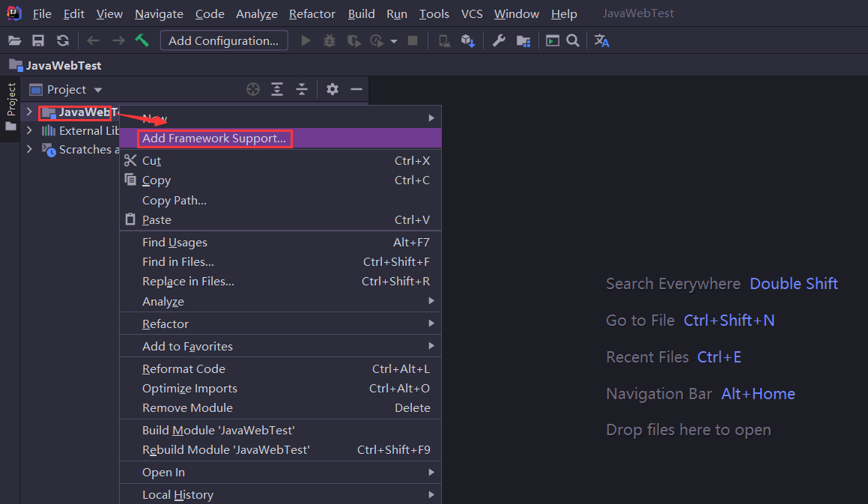Open Project panel gear options
This screenshot has width=868, height=504.
(333, 90)
